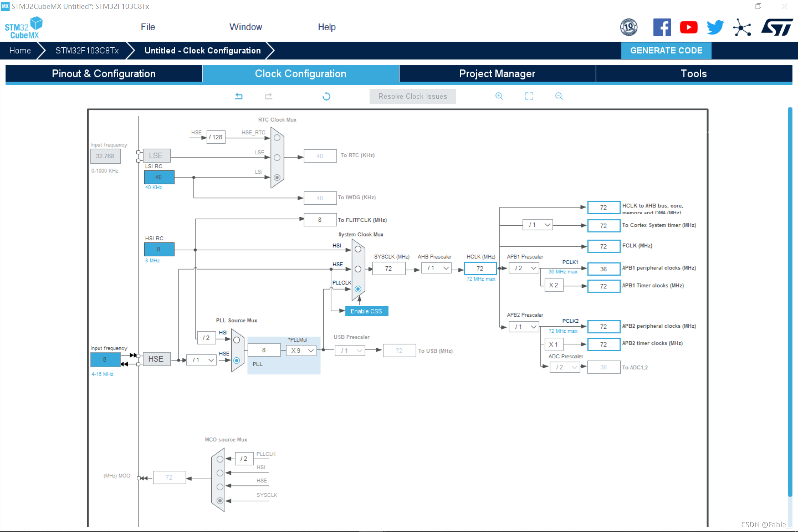Open the AHB Prescaler dropdown
Screen dimensions: 798x532
coord(436,268)
